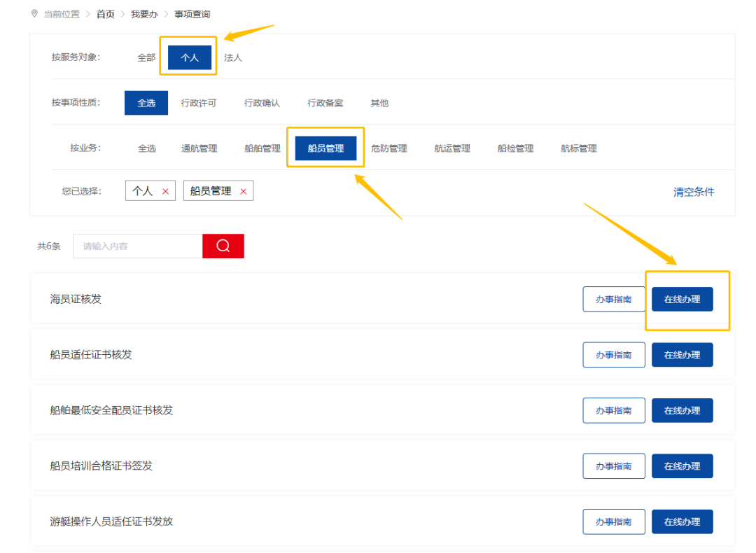Open 办事指南 for 船员适任证书核发
Screen dimensions: 756x553
[x=613, y=355]
